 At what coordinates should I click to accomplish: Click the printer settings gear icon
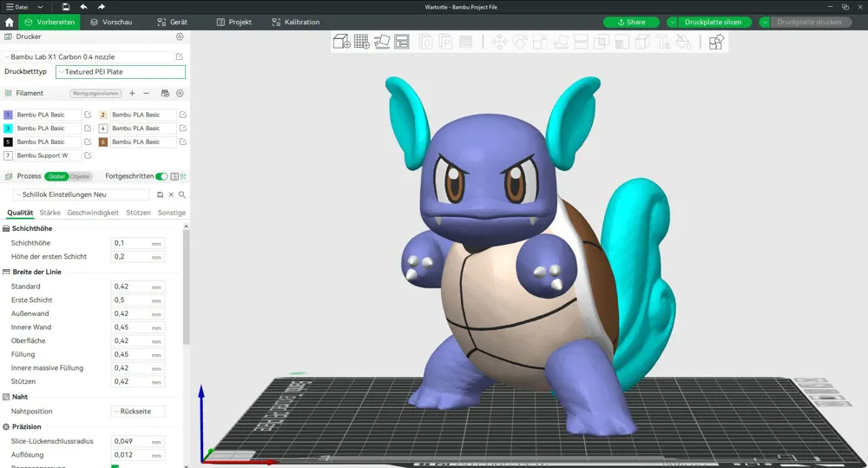tap(180, 36)
